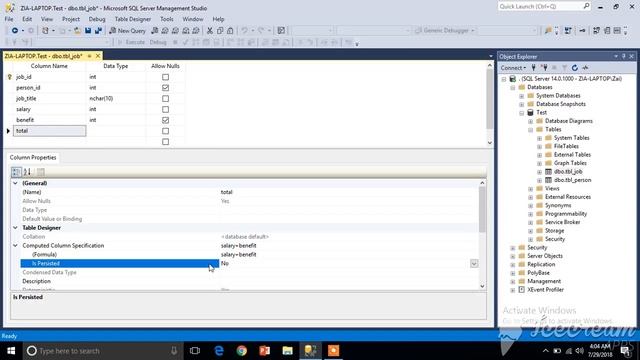
Task: Click the Quick Launch search box
Action: (x=544, y=7)
